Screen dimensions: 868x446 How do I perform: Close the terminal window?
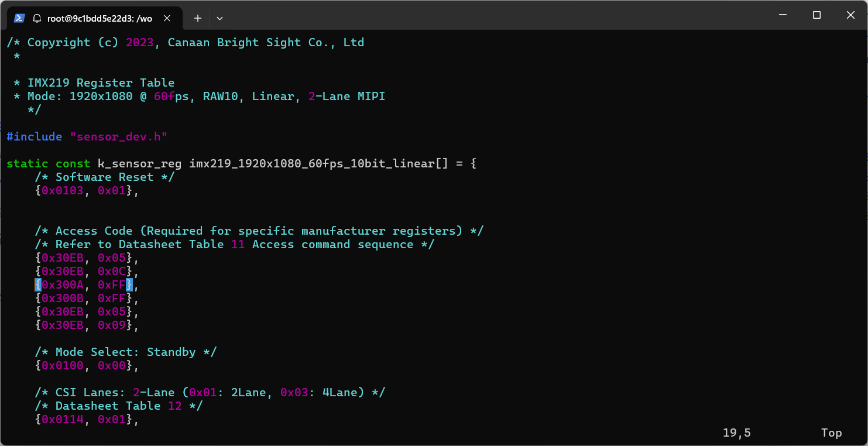coord(850,15)
